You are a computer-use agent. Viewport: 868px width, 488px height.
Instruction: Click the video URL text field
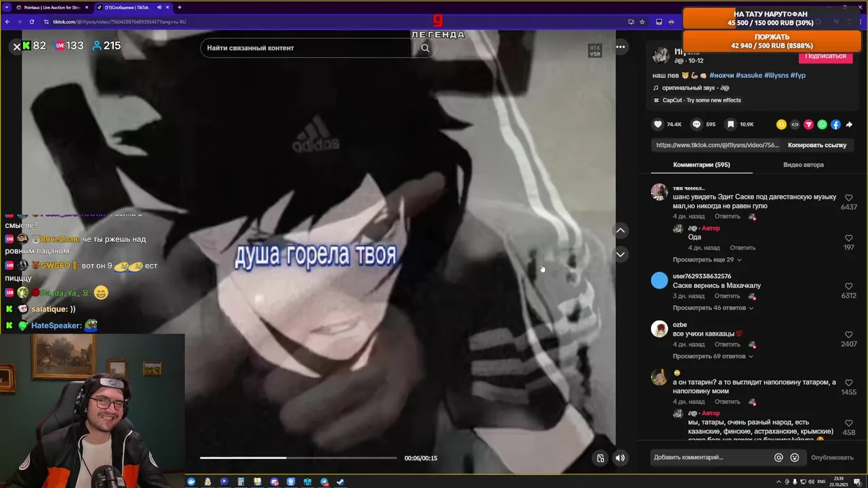point(717,145)
